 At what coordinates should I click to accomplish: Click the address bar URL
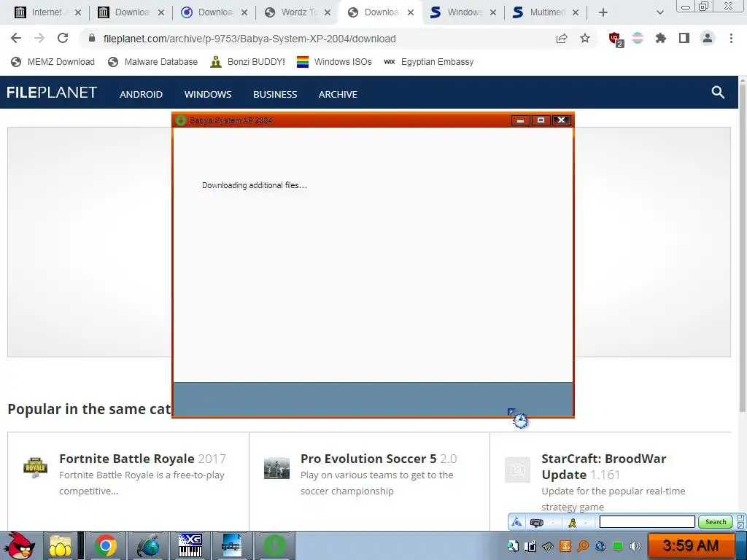pyautogui.click(x=249, y=39)
